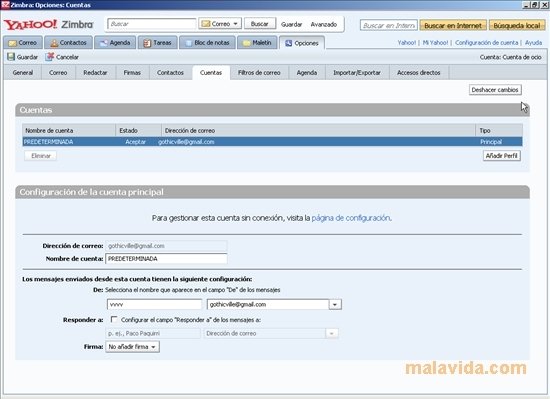Click Nombre de cuenta column header

[x=69, y=130]
